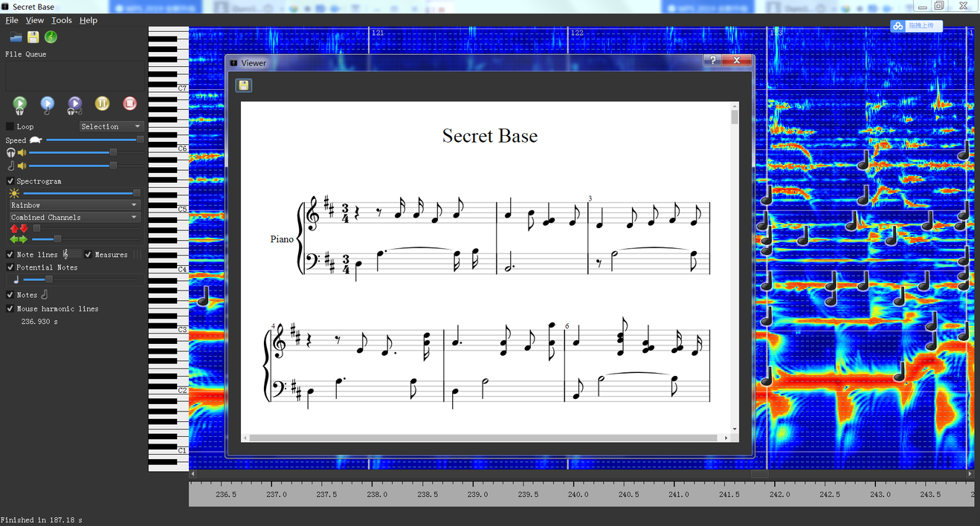The height and width of the screenshot is (526, 980).
Task: Click the turtle speed icon
Action: (x=35, y=140)
